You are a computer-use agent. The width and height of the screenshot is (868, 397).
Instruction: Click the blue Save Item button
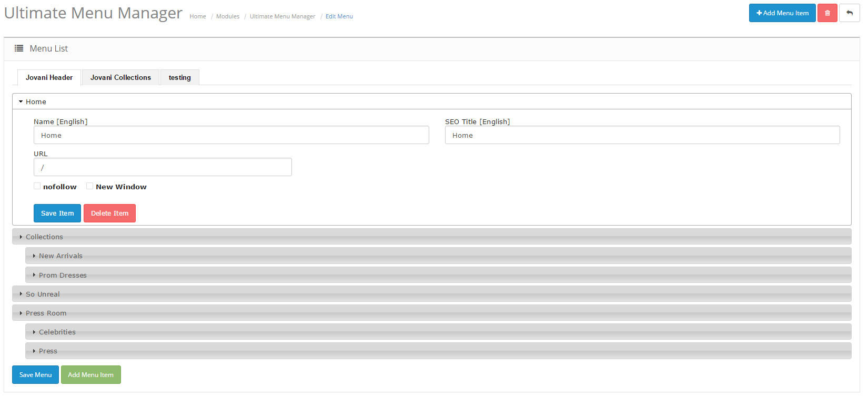57,213
